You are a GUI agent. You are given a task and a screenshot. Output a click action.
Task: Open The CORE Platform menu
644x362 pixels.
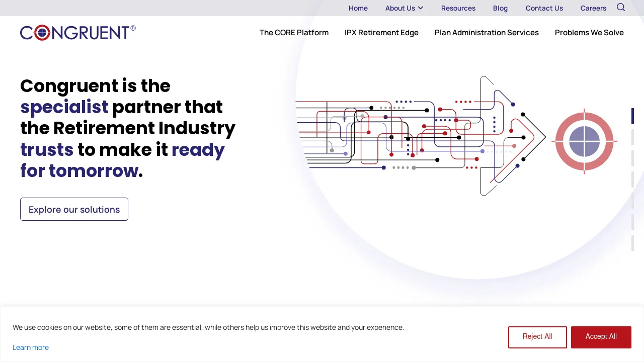point(294,33)
